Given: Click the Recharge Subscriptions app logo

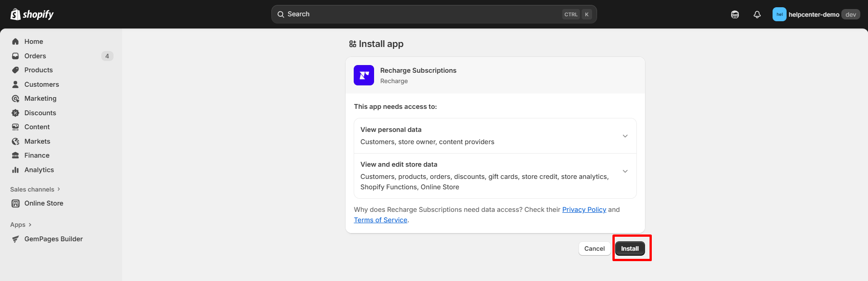Looking at the screenshot, I should click(364, 75).
